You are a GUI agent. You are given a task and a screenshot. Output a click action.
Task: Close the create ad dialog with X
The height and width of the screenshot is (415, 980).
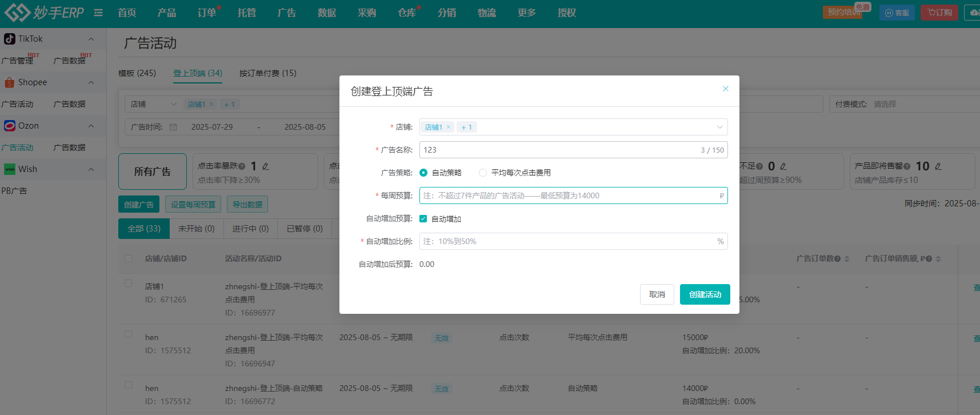click(x=725, y=89)
